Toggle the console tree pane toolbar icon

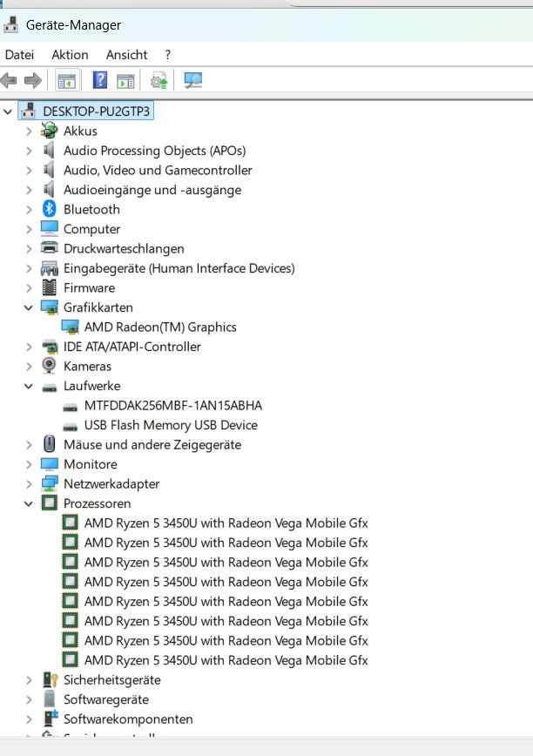pos(67,81)
